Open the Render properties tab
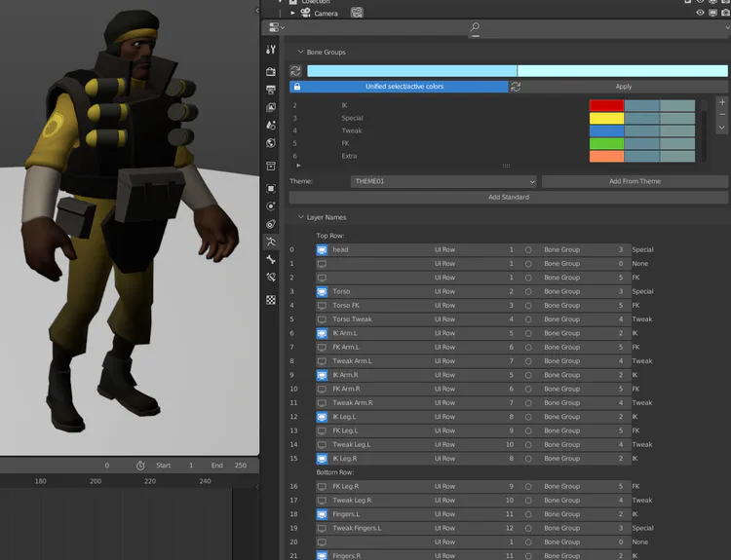The height and width of the screenshot is (560, 731). 271,71
